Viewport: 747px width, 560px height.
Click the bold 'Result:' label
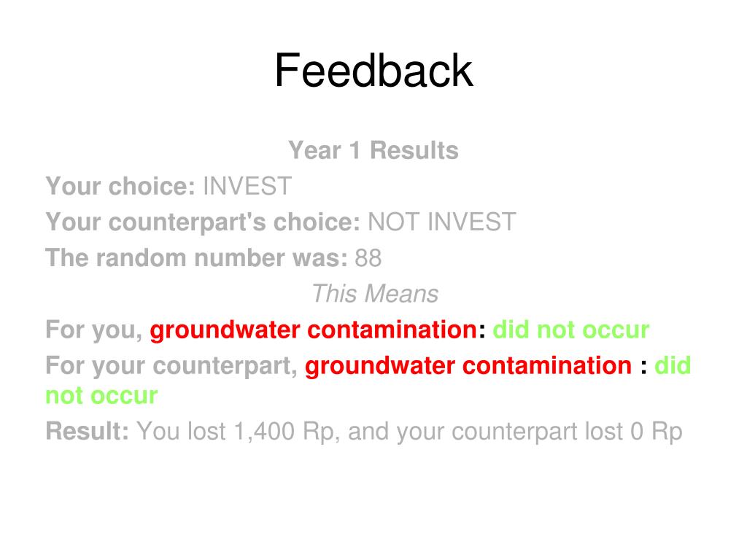[x=88, y=432]
